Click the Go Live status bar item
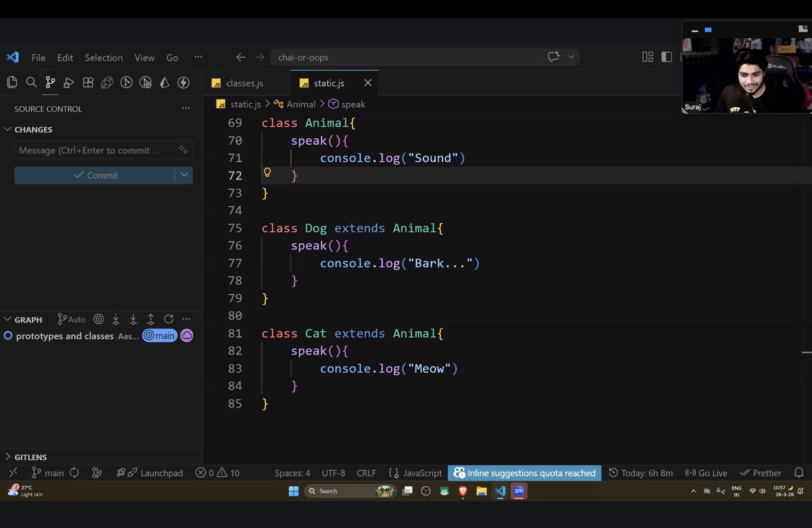 click(706, 473)
